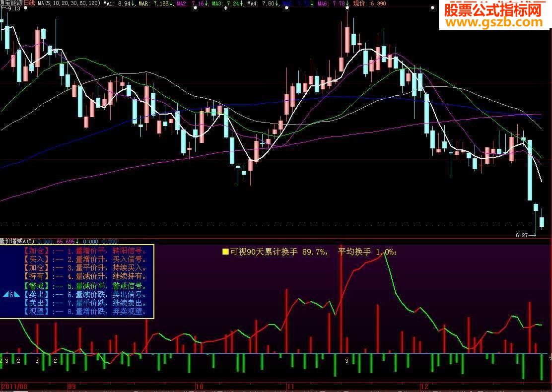The image size is (552, 392).
Task: Click the star marker under MA6 value
Action: click(x=347, y=8)
